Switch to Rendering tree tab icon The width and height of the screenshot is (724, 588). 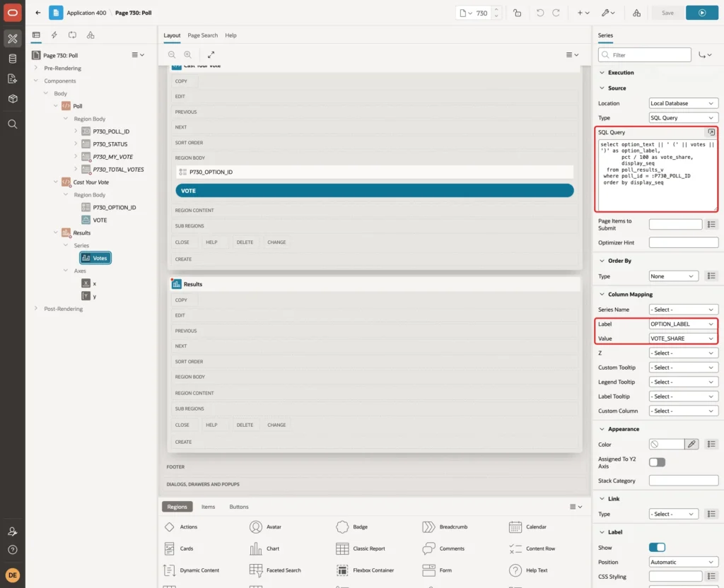(36, 35)
